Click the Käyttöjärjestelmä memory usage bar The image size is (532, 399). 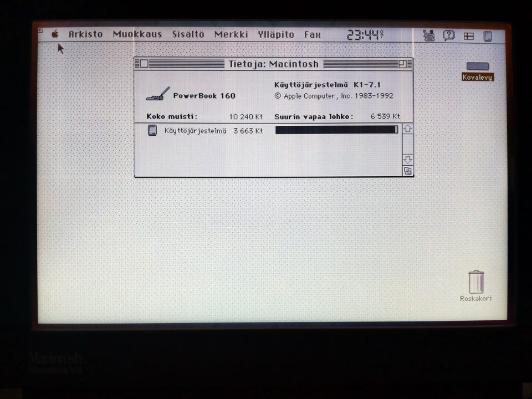pos(336,130)
